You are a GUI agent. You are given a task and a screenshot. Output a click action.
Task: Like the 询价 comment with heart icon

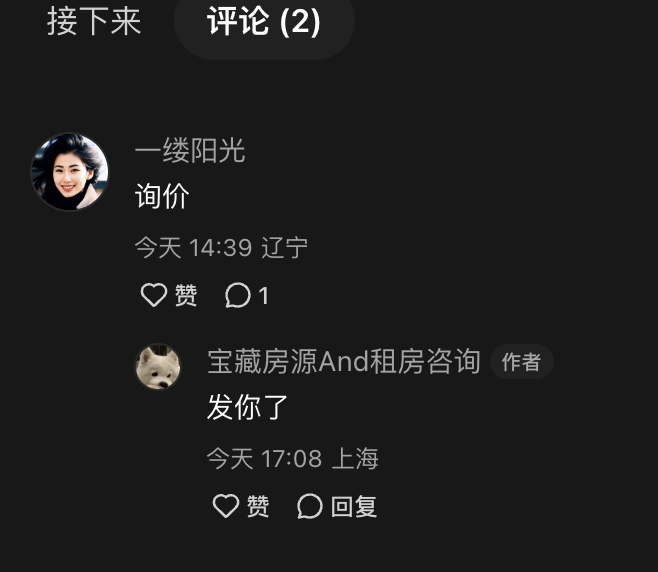(x=154, y=295)
